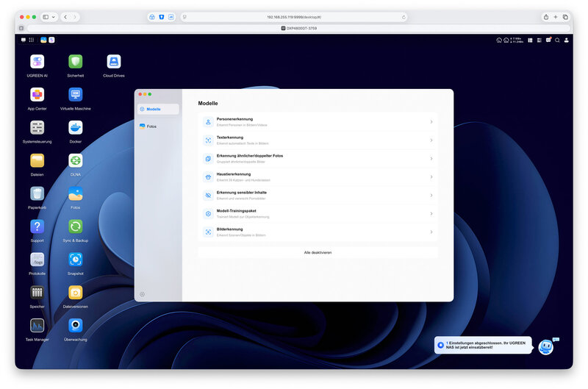Open the UGREEN AI desktop app
Viewport: 588px width, 389px height.
click(37, 62)
